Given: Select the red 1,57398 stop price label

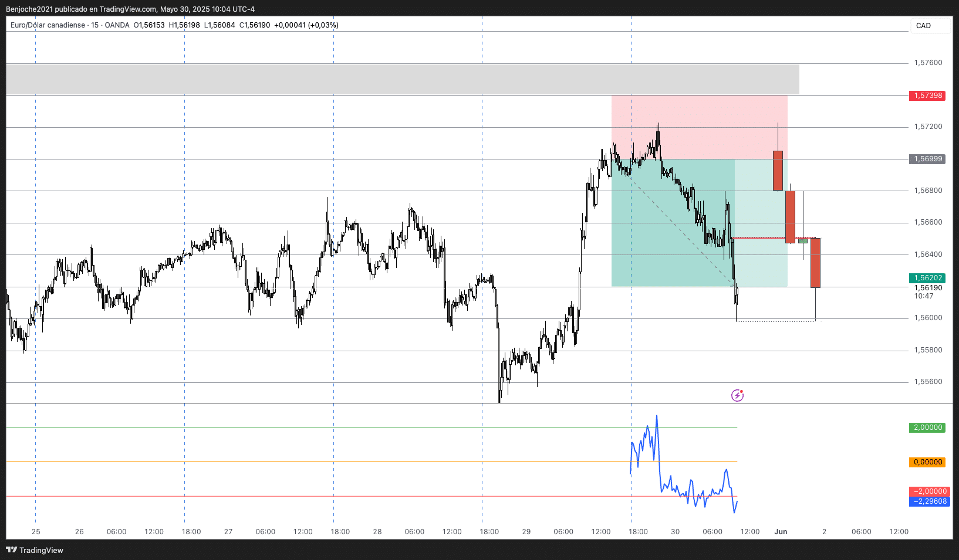Looking at the screenshot, I should 927,96.
